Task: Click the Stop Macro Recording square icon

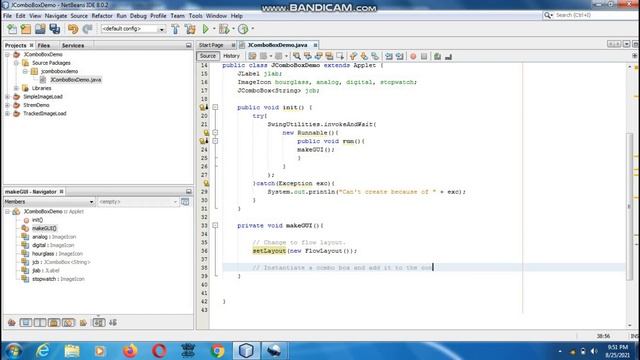Action: 424,56
